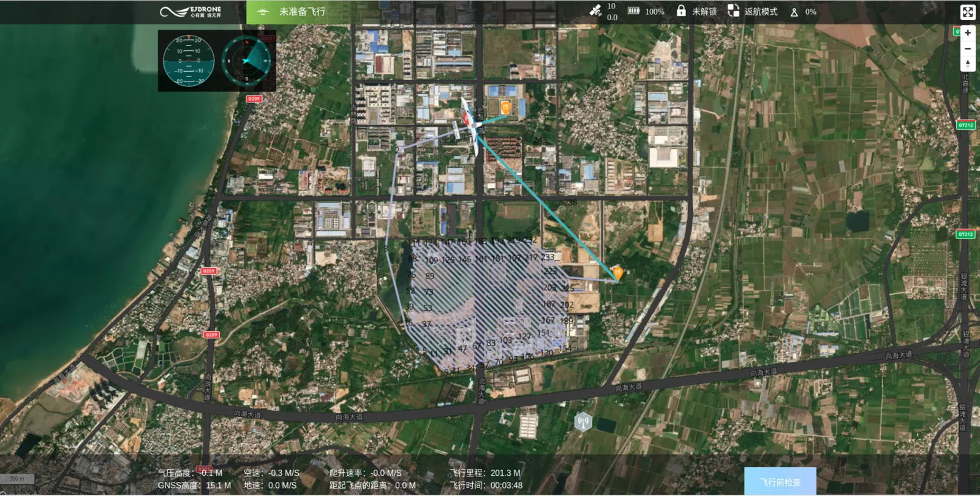980x496 pixels.
Task: Toggle the fullscreen map button
Action: click(x=968, y=12)
